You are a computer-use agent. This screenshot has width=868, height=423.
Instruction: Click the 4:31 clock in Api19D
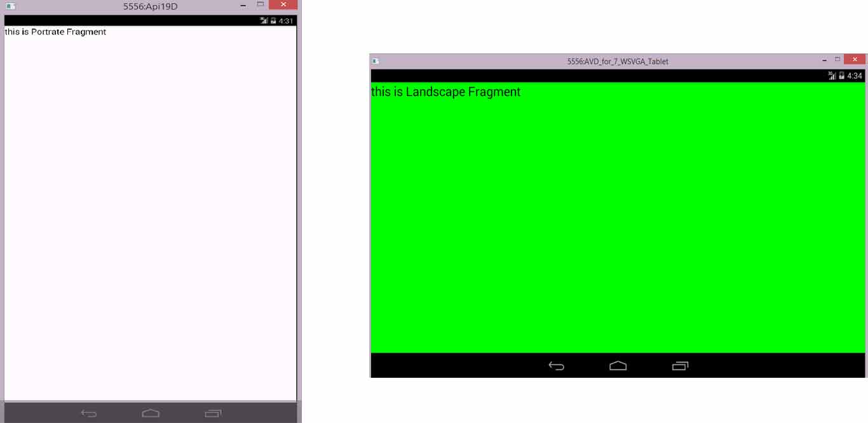(286, 21)
